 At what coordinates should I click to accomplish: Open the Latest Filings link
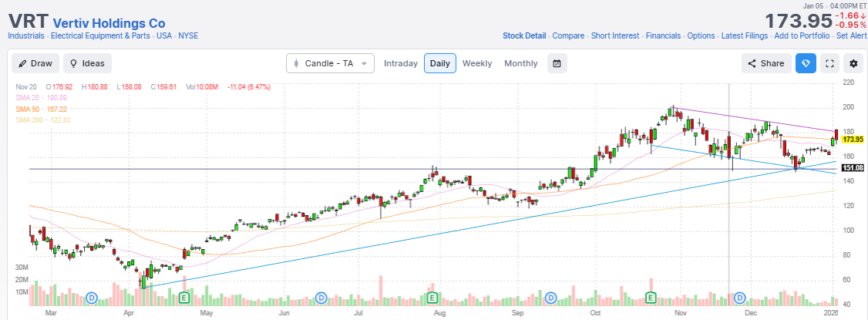[x=745, y=36]
